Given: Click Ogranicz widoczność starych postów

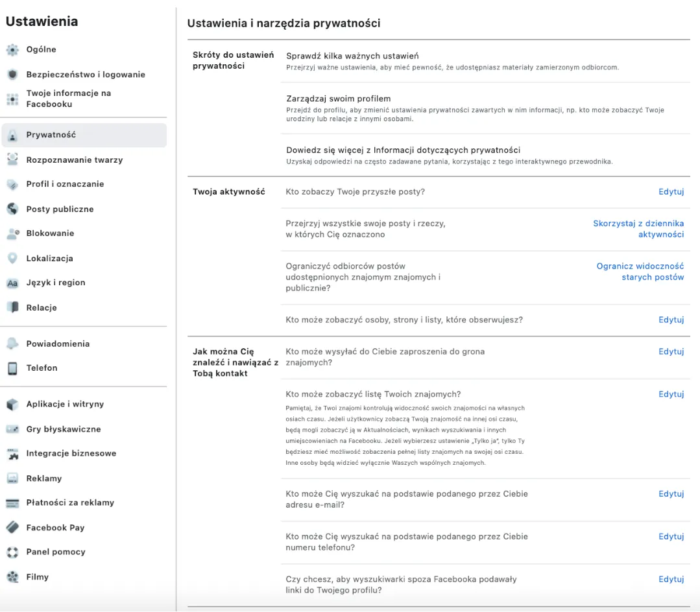Looking at the screenshot, I should pyautogui.click(x=640, y=272).
